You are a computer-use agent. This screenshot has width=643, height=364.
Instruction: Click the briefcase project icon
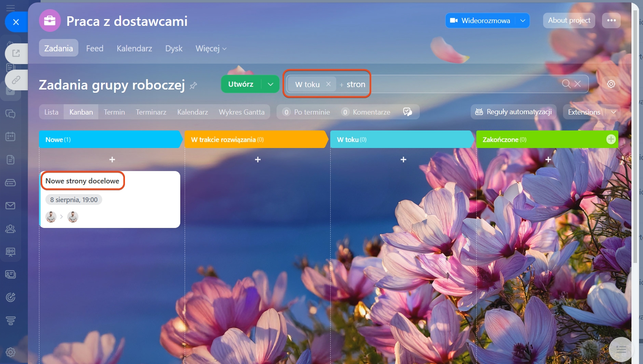pyautogui.click(x=50, y=21)
